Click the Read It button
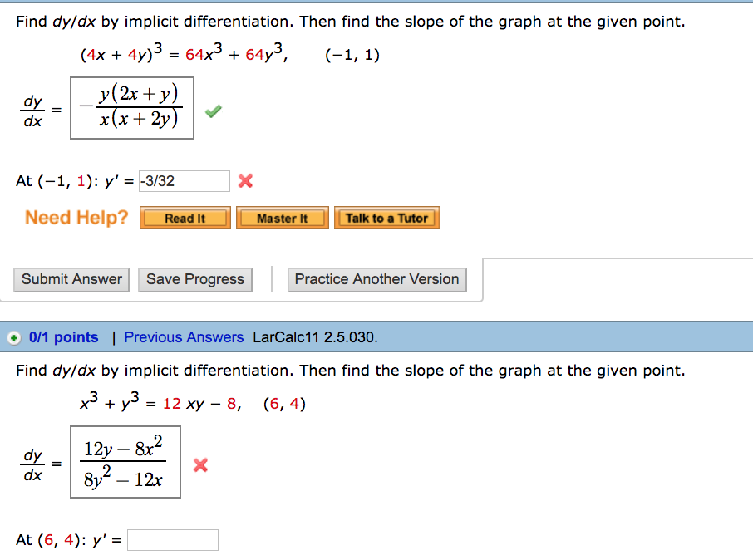Image resolution: width=753 pixels, height=560 pixels. [185, 218]
